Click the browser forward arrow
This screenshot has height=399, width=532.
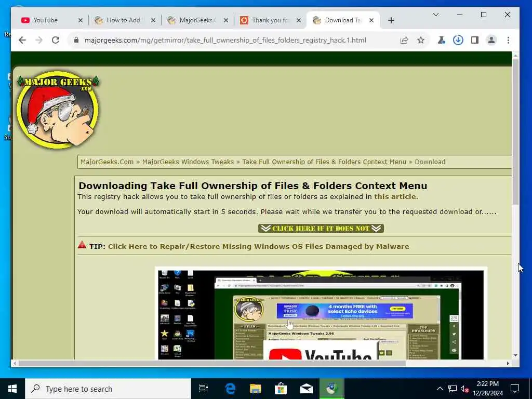[39, 40]
